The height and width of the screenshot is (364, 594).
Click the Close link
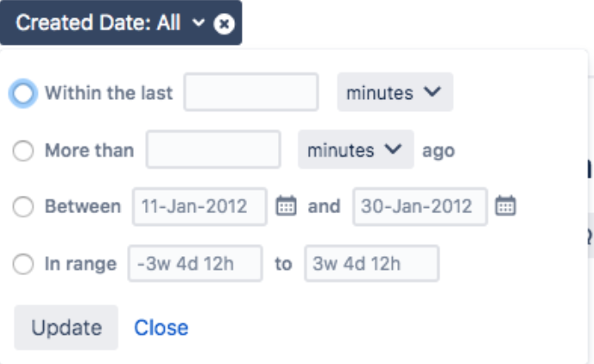pos(161,327)
